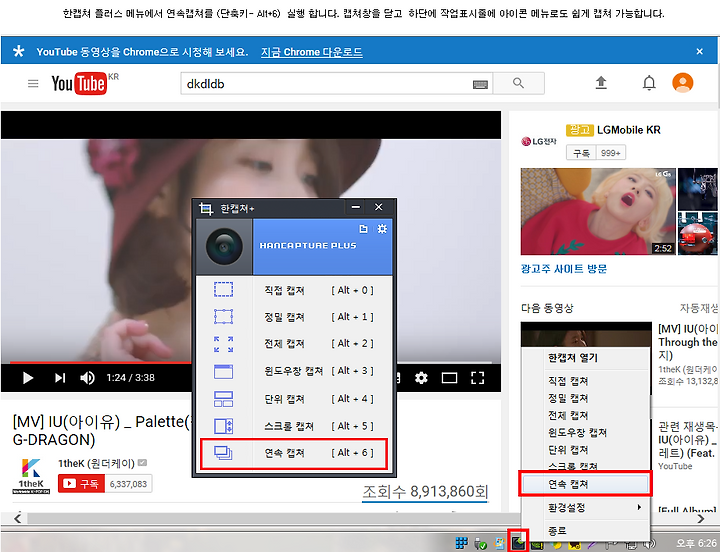Follow the '지금 Chrome 다운로드' link
Image resolution: width=720 pixels, height=552 pixels.
click(x=312, y=52)
